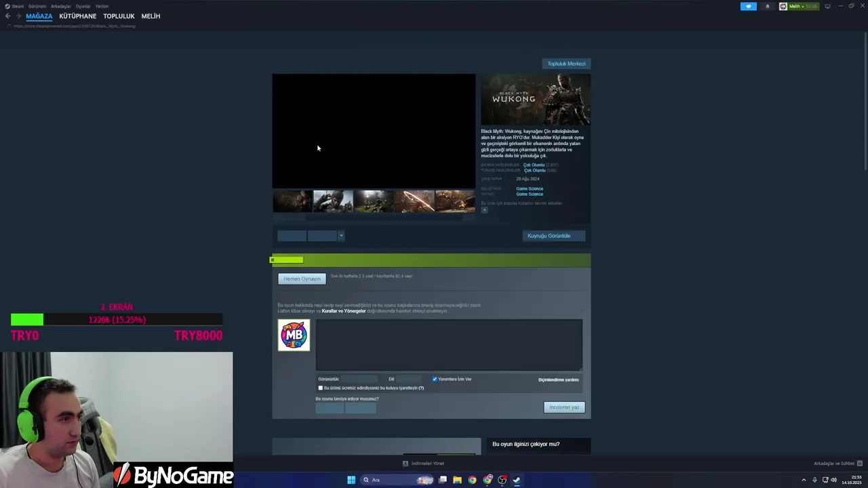Go forward with the Steam forward arrow
This screenshot has height=488, width=868.
[x=18, y=16]
